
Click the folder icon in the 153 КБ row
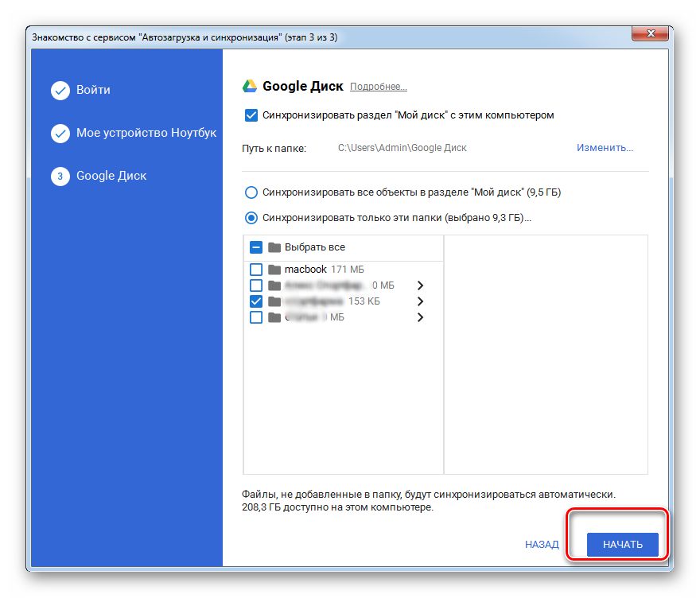coord(274,301)
